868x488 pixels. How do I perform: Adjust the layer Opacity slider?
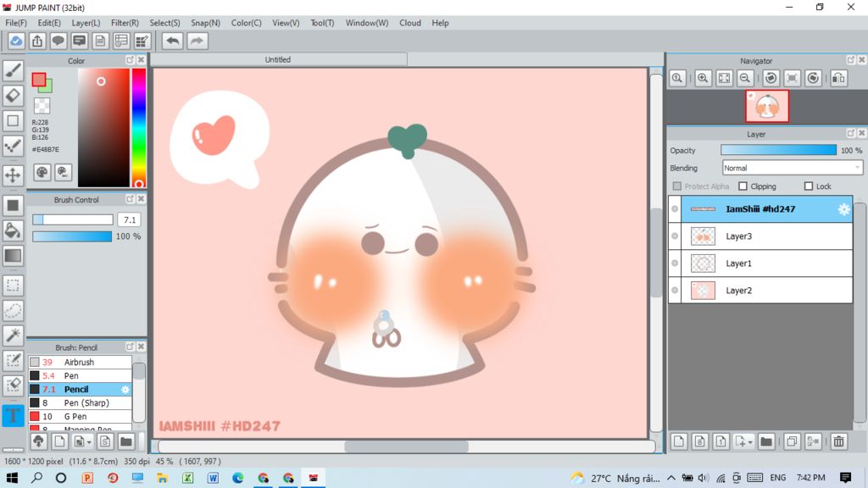[x=778, y=150]
